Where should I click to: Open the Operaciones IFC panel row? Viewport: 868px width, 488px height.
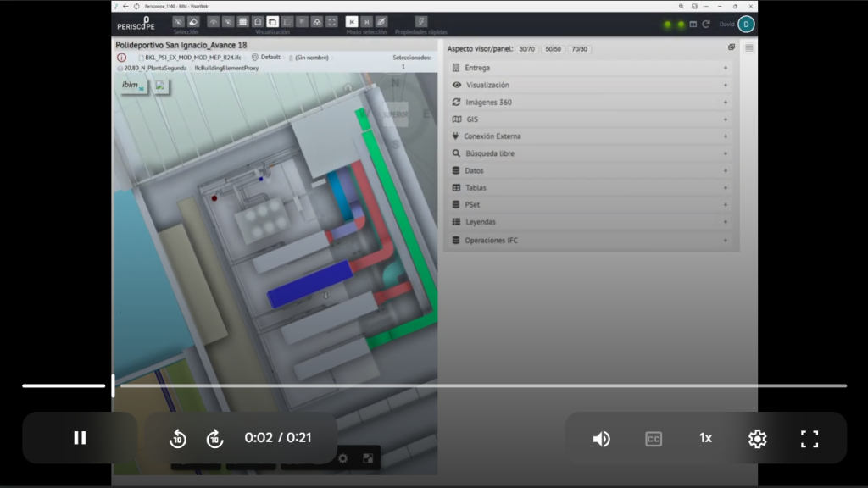591,241
